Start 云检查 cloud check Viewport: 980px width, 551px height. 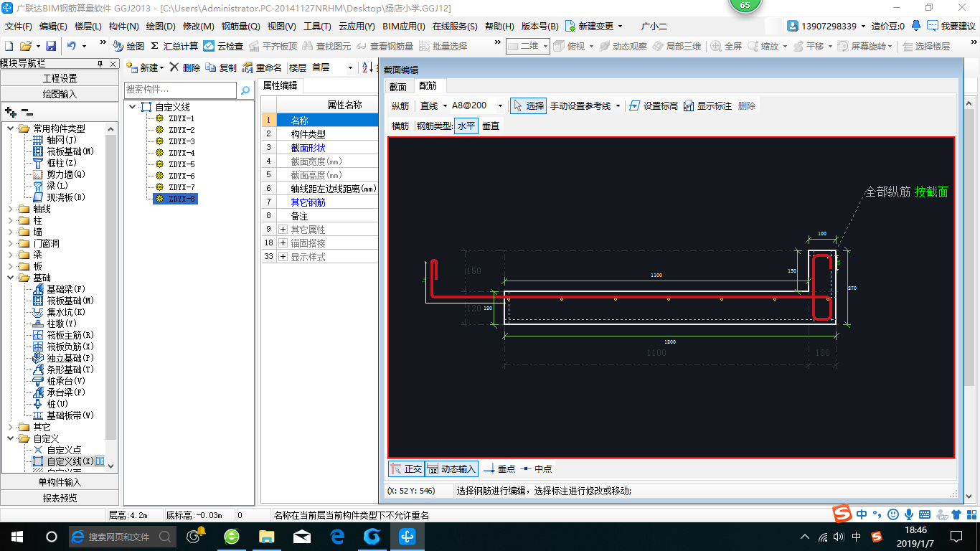(223, 46)
